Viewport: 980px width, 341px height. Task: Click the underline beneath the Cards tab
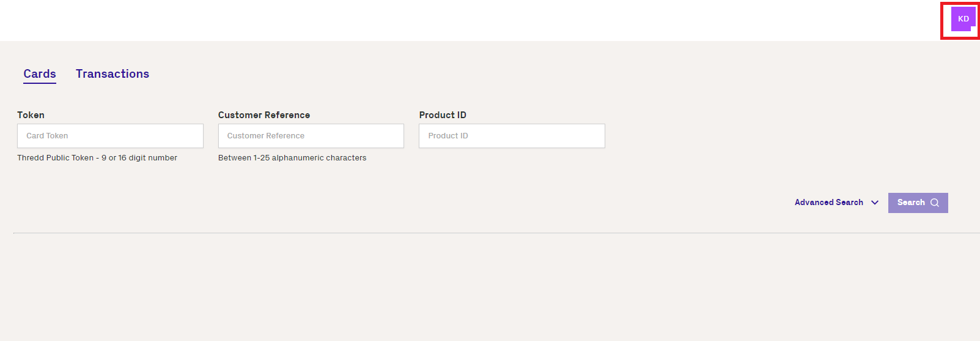(x=40, y=83)
